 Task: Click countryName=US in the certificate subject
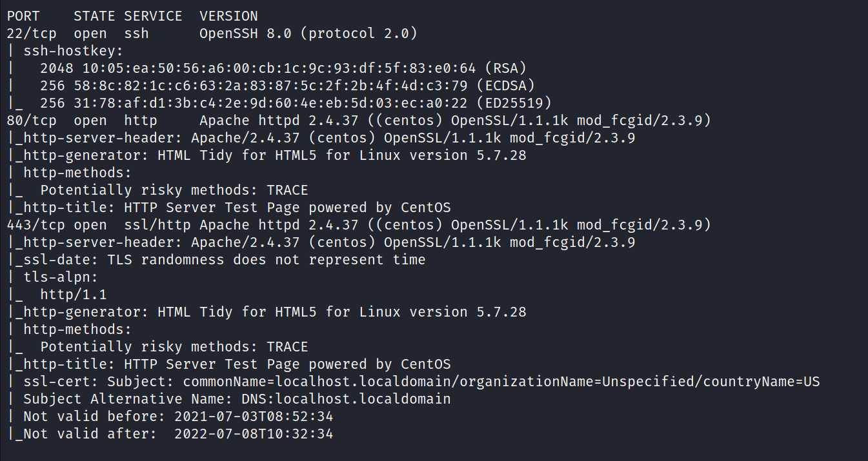[x=765, y=382]
